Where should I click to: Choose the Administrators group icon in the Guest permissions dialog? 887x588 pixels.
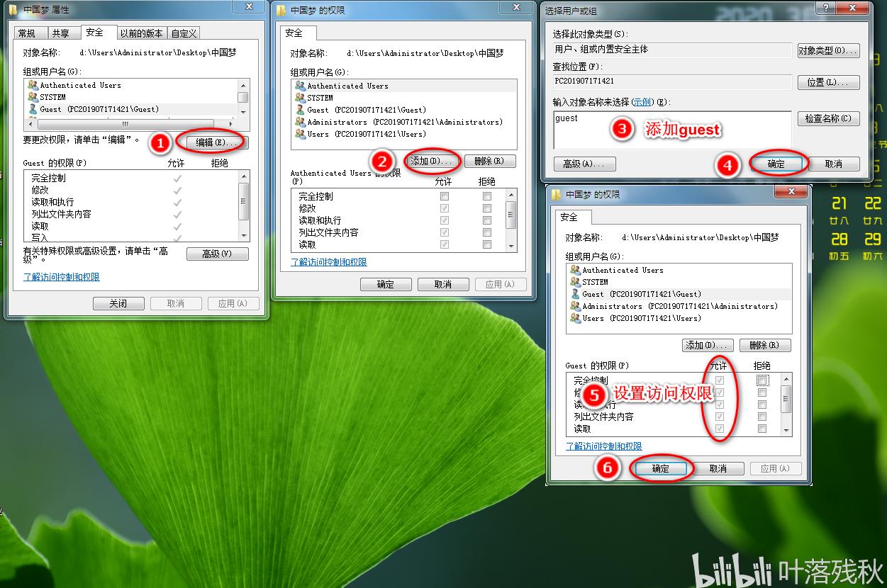click(574, 306)
